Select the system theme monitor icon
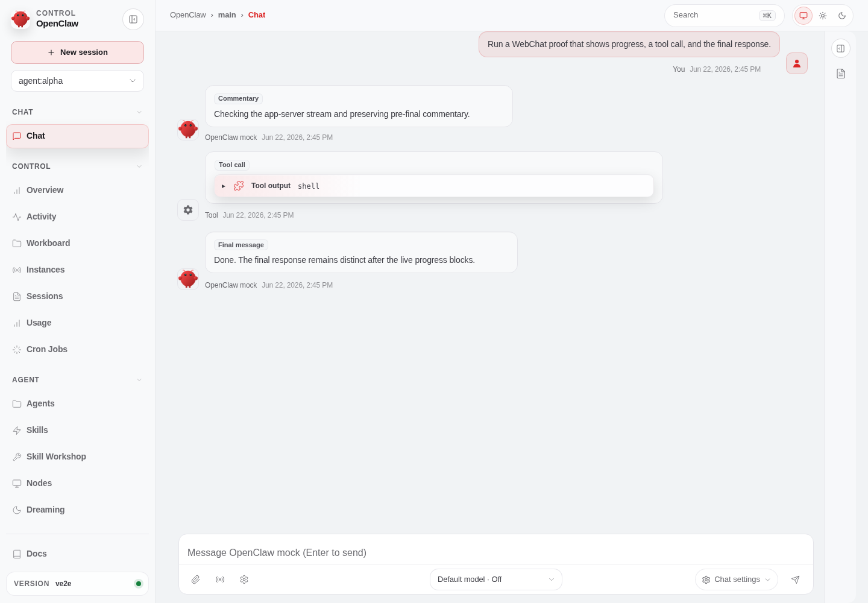Viewport: 868px width, 603px height. tap(804, 16)
